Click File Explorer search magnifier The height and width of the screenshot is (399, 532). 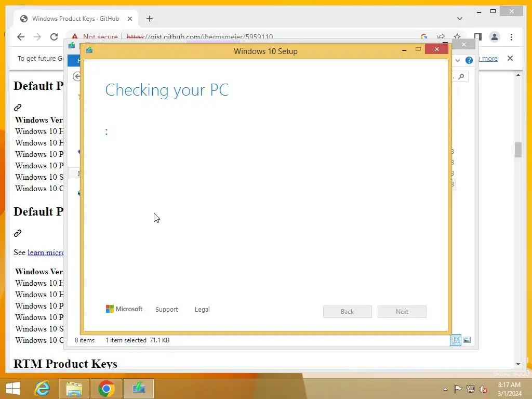pyautogui.click(x=461, y=77)
